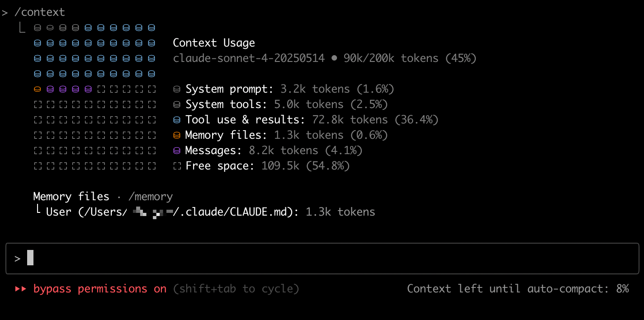Click the User CLAUDE.md tree branch marker
Image resolution: width=644 pixels, height=320 pixels.
tap(39, 210)
